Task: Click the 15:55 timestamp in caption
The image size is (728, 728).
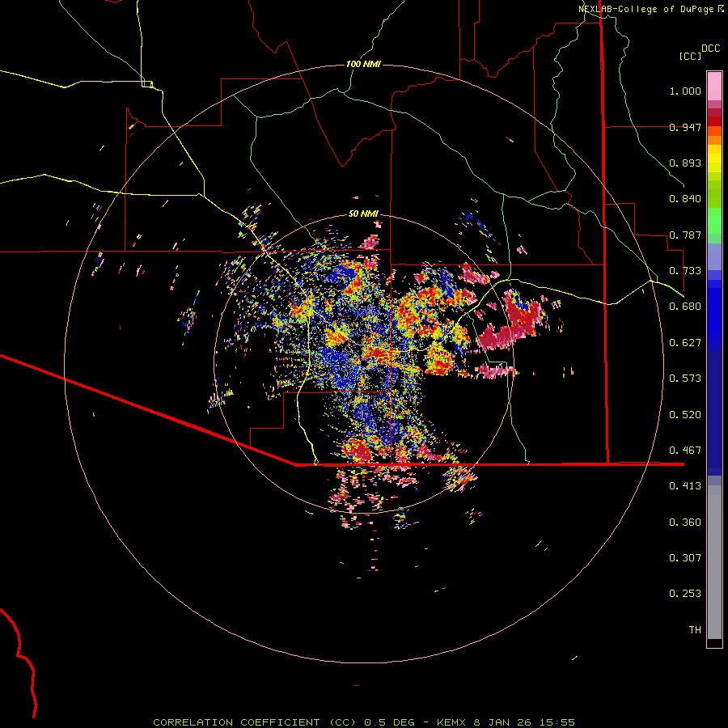Action: (x=559, y=722)
